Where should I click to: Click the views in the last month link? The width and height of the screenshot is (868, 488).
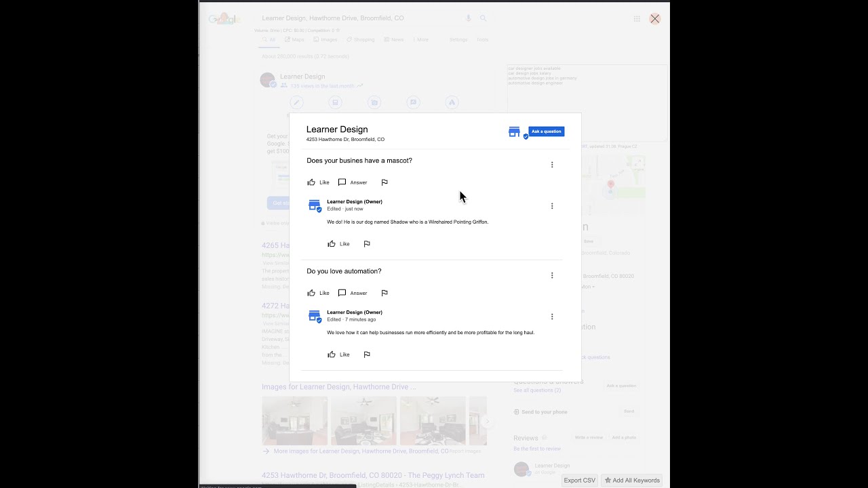pos(322,86)
